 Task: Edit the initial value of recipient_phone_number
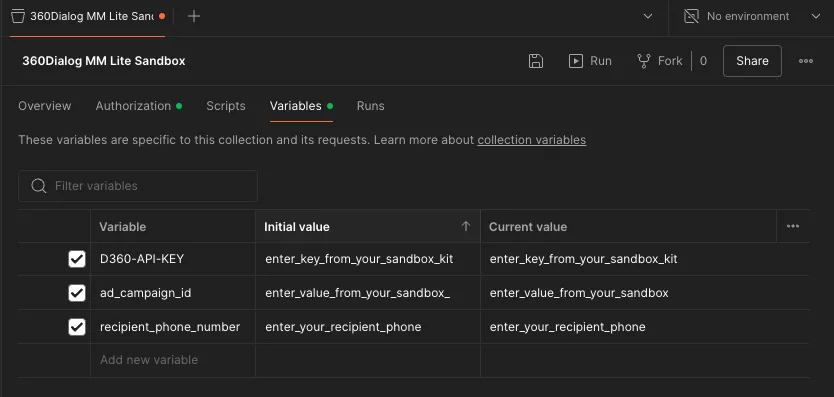368,327
